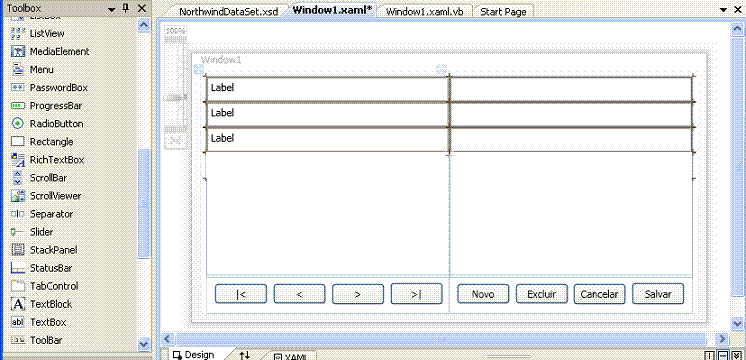Select the Slider tool icon in Toolbox
Screen dimensions: 746x360
pyautogui.click(x=18, y=232)
